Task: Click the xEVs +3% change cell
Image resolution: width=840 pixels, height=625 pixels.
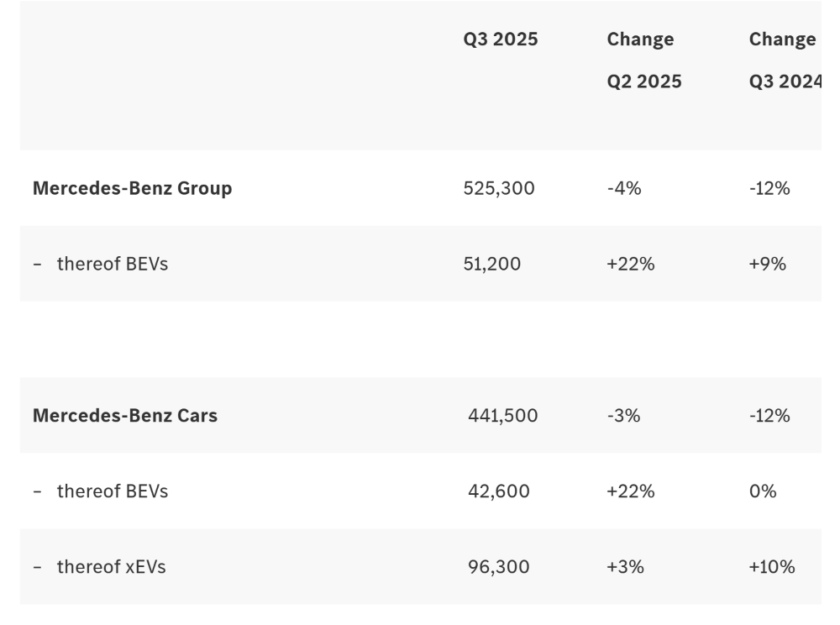Action: (x=626, y=567)
